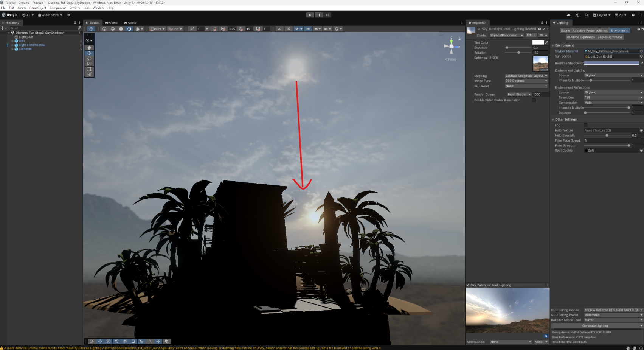The width and height of the screenshot is (644, 350).
Task: Click the Hierarchy panel lock icon
Action: [x=75, y=23]
